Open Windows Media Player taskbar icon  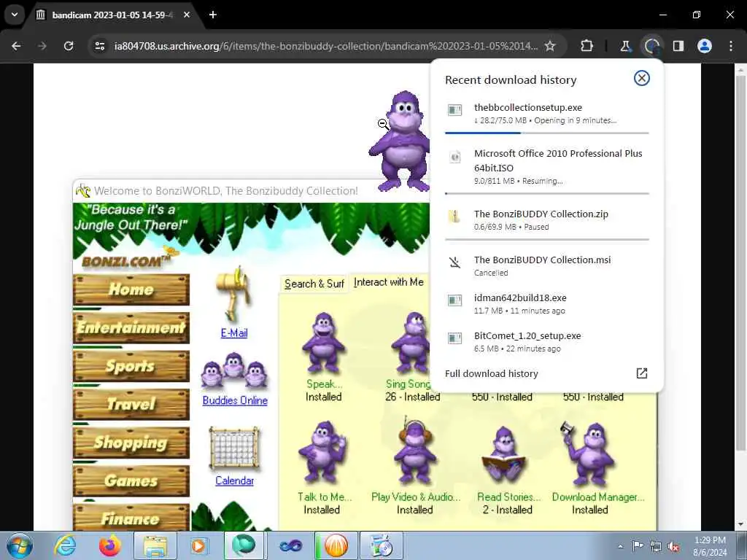click(x=198, y=545)
